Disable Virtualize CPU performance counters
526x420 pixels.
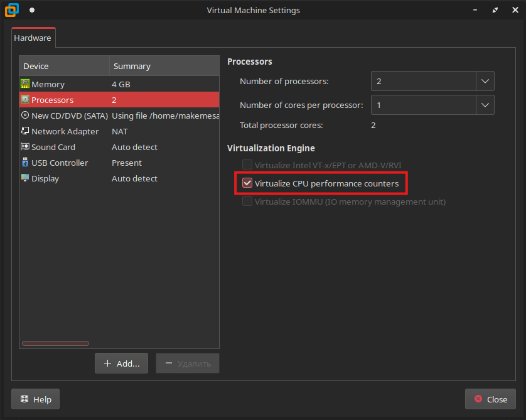tap(247, 184)
